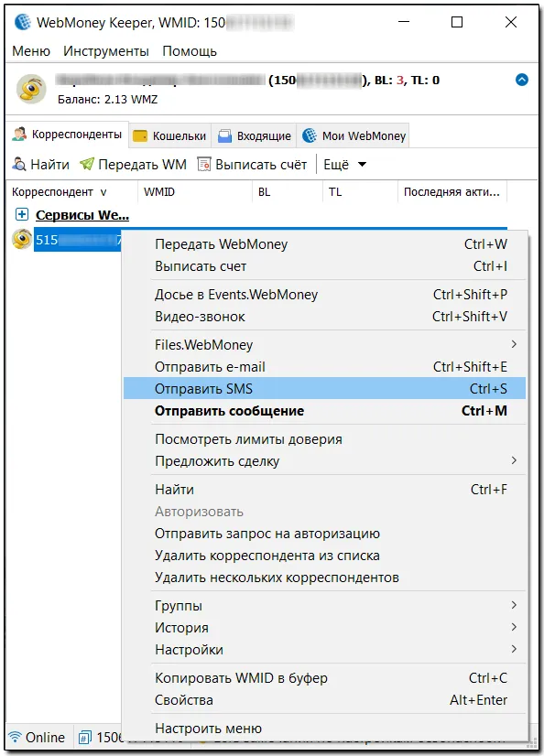Screen dimensions: 544x756
Task: Open the Files.WebMoney submenu
Action: click(x=324, y=344)
